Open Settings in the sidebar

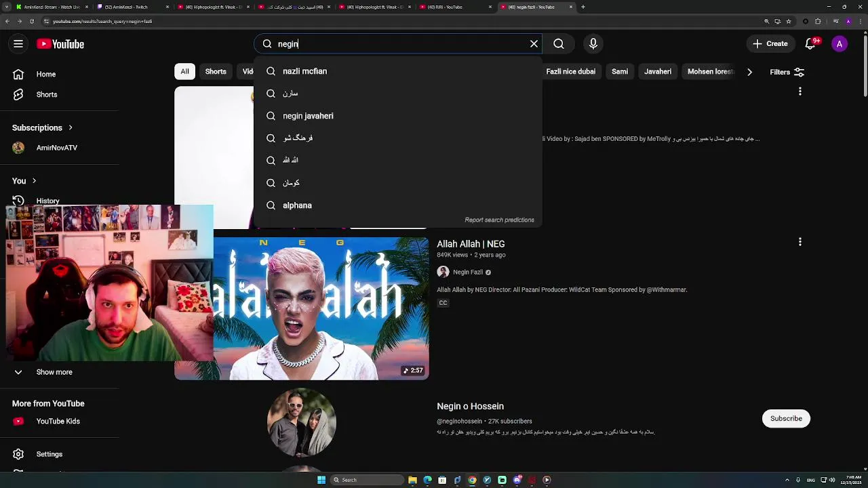pyautogui.click(x=49, y=454)
